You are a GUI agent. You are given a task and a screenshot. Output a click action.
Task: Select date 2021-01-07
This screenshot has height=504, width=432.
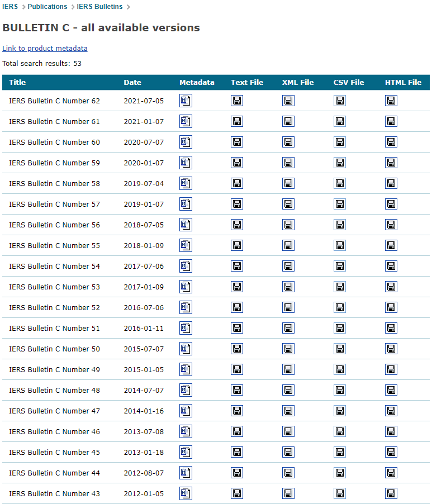[x=144, y=121]
